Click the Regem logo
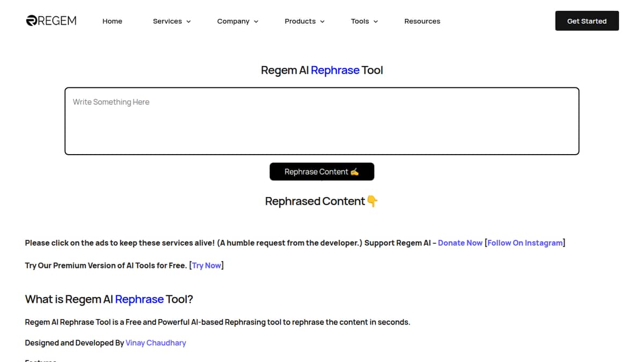Image resolution: width=644 pixels, height=362 pixels. pyautogui.click(x=52, y=21)
